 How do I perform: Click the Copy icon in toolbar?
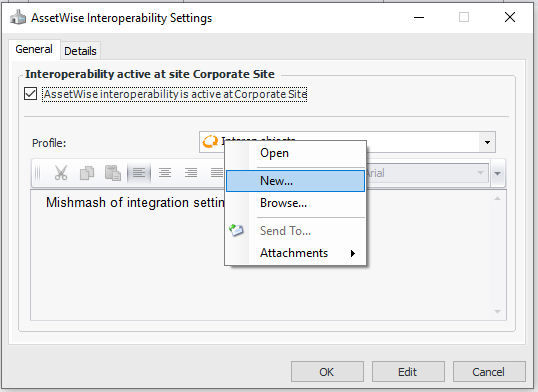tap(87, 173)
